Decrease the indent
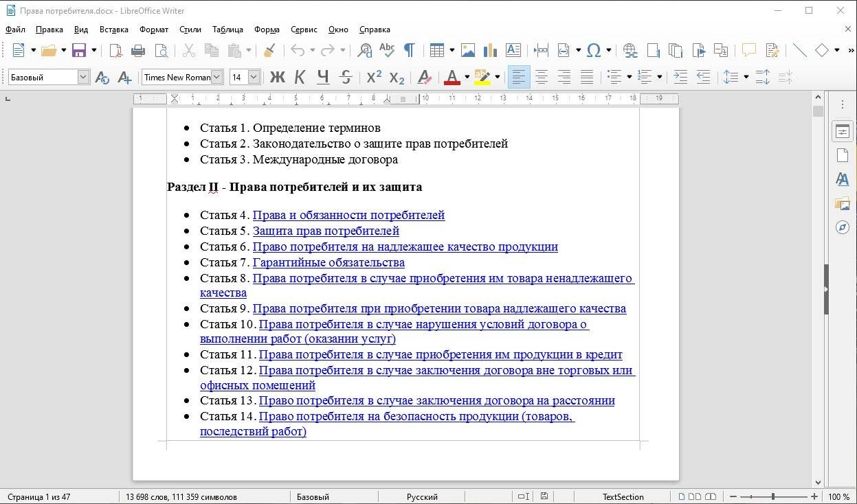The height and width of the screenshot is (504, 857). coord(703,77)
